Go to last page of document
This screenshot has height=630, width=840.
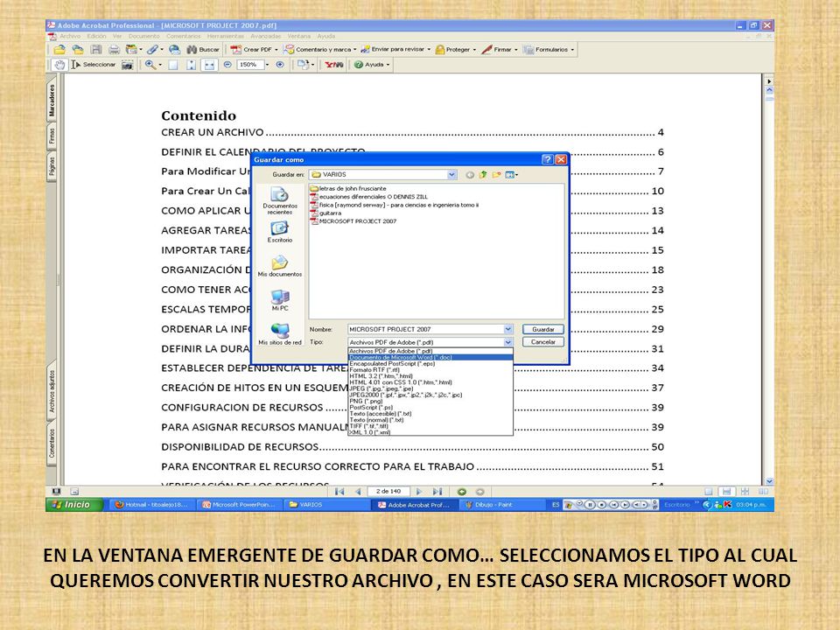point(437,492)
